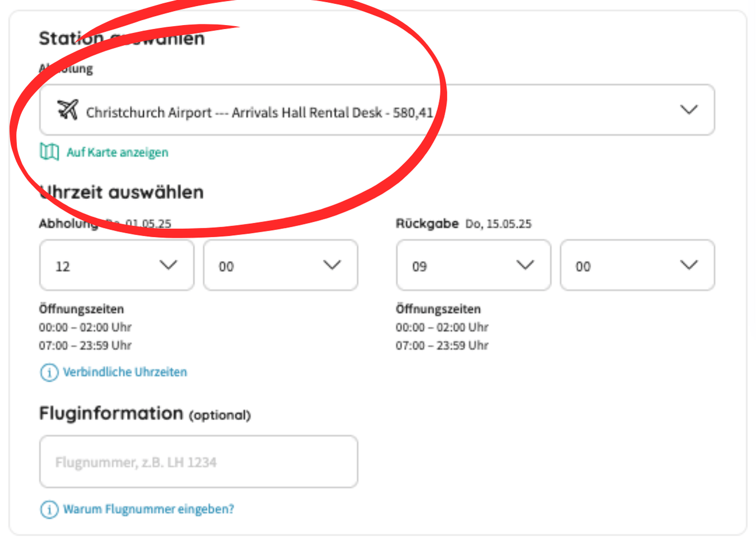Click the map icon beside Auf Karte anzeigen
This screenshot has height=544, width=756.
pos(49,152)
